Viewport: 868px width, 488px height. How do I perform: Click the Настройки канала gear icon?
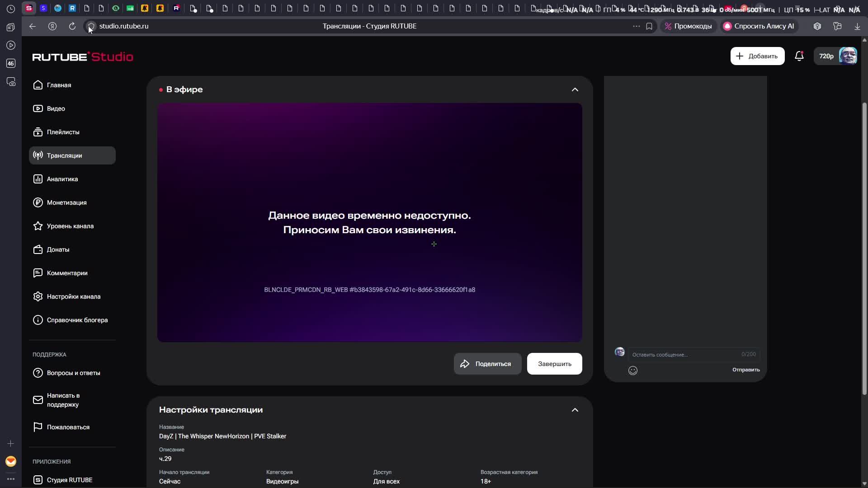(x=38, y=296)
